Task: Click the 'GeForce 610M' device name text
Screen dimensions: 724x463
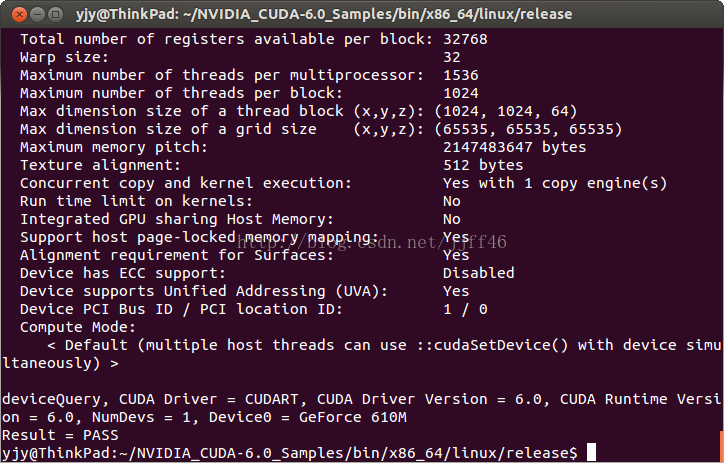Action: [352, 417]
